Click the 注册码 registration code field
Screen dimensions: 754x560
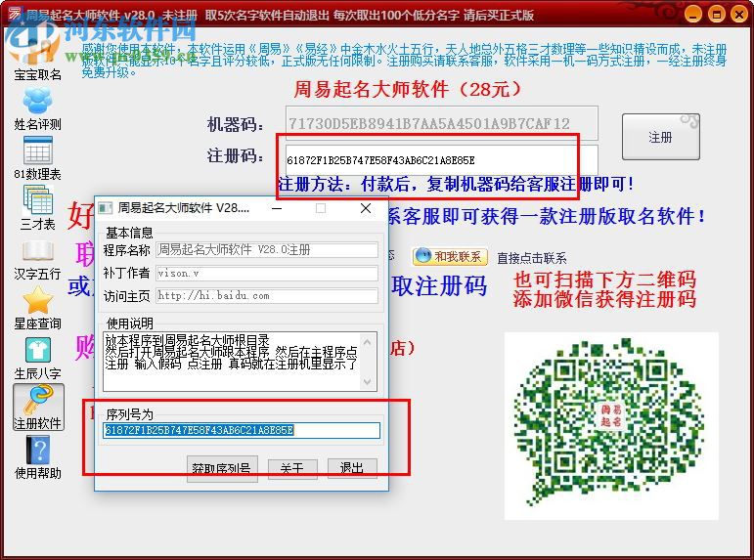click(x=442, y=160)
